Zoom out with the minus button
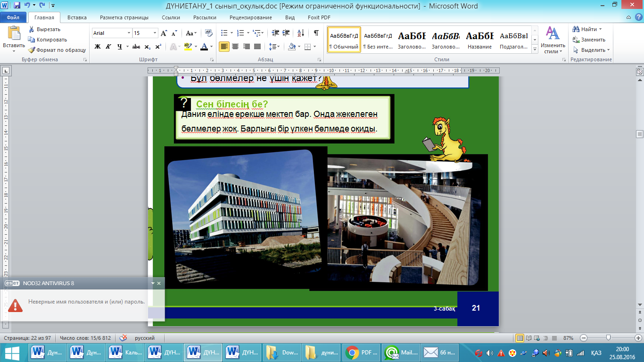Image resolution: width=644 pixels, height=362 pixels. 584,338
